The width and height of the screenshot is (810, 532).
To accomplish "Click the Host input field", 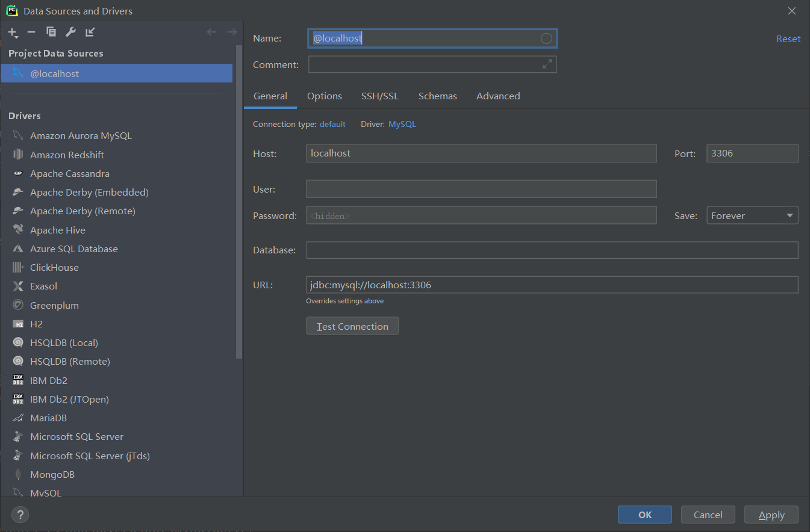I will point(481,153).
